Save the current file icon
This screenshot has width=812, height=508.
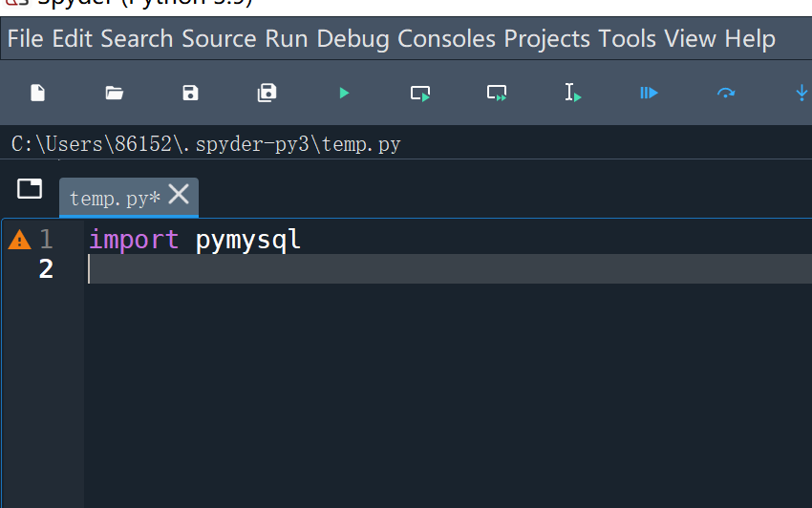(190, 94)
